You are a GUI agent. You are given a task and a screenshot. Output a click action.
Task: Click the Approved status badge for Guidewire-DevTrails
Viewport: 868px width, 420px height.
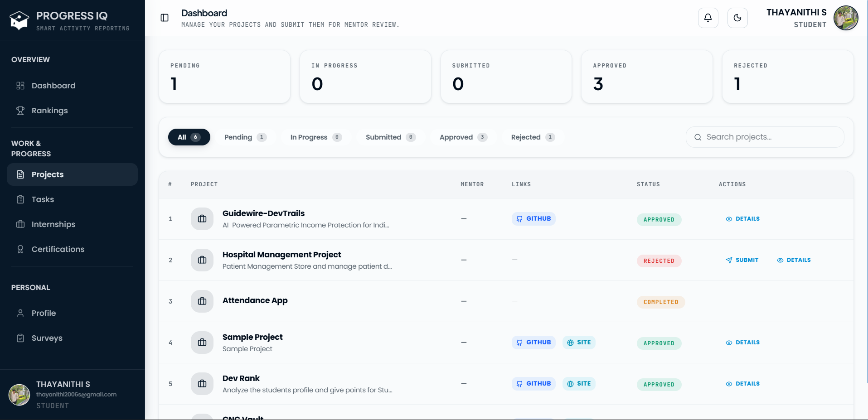(x=659, y=220)
